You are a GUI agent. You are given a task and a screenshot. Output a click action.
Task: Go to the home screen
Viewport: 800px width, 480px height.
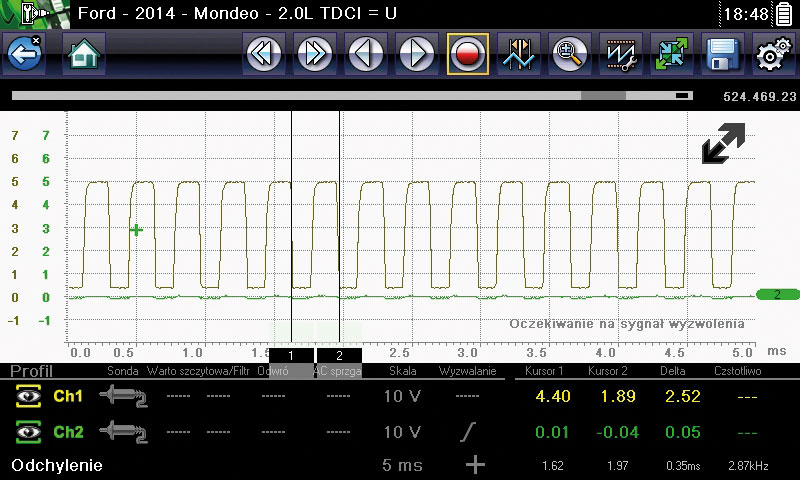[x=84, y=54]
